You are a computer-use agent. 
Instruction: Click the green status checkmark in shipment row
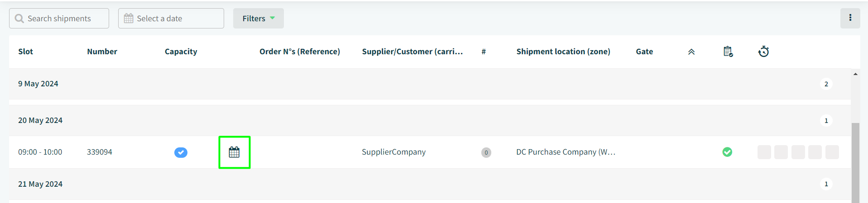(727, 152)
